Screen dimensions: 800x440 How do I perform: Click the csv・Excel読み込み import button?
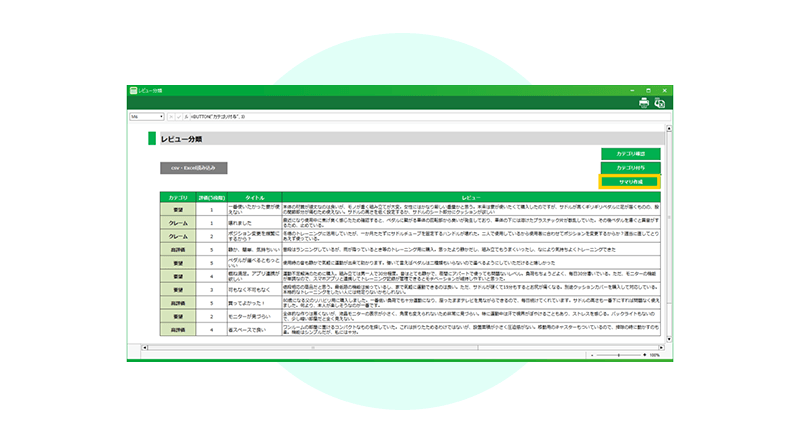click(x=193, y=168)
